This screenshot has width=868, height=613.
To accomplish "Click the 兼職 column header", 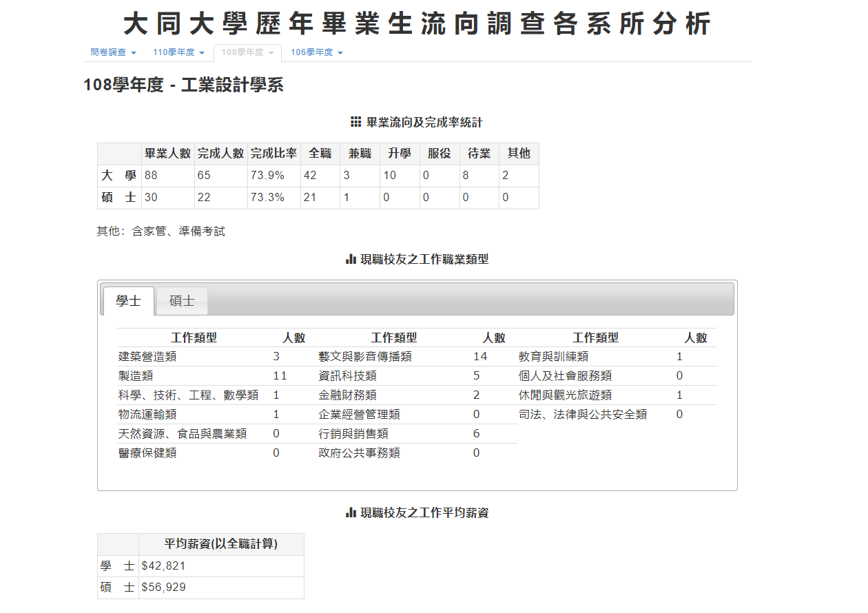I will [x=360, y=154].
